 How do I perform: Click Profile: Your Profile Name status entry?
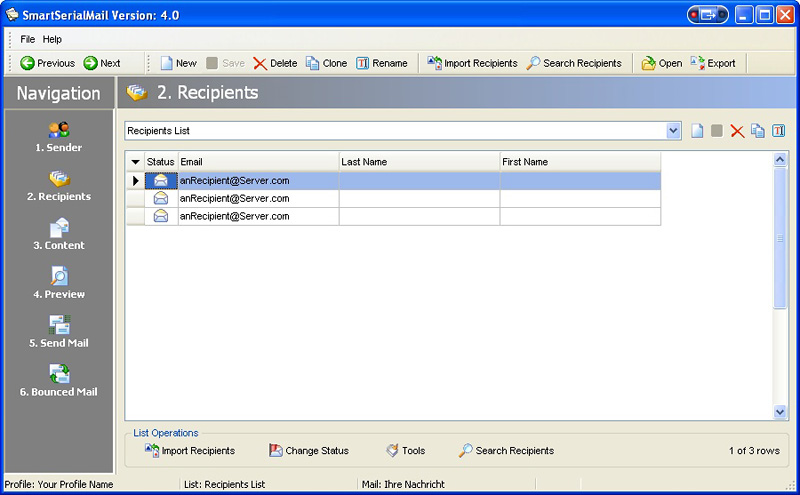point(59,484)
